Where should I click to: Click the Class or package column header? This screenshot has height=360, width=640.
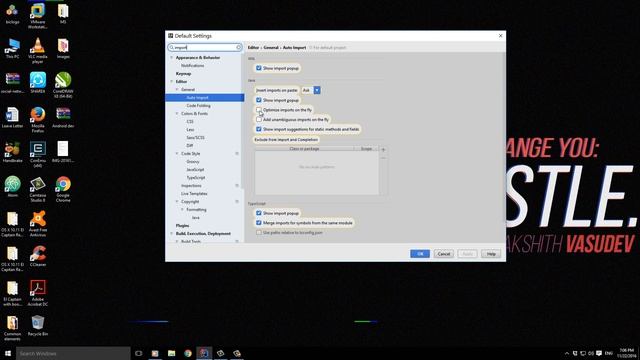coord(304,149)
